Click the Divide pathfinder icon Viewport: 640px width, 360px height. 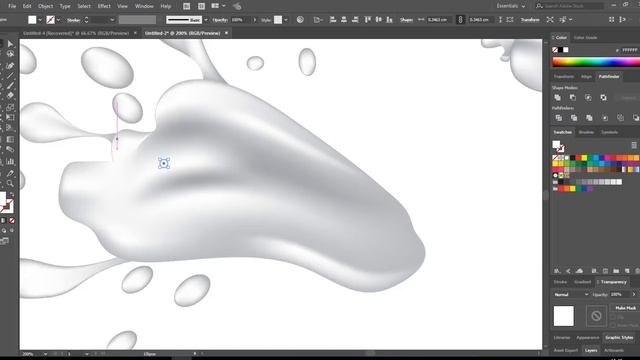558,118
